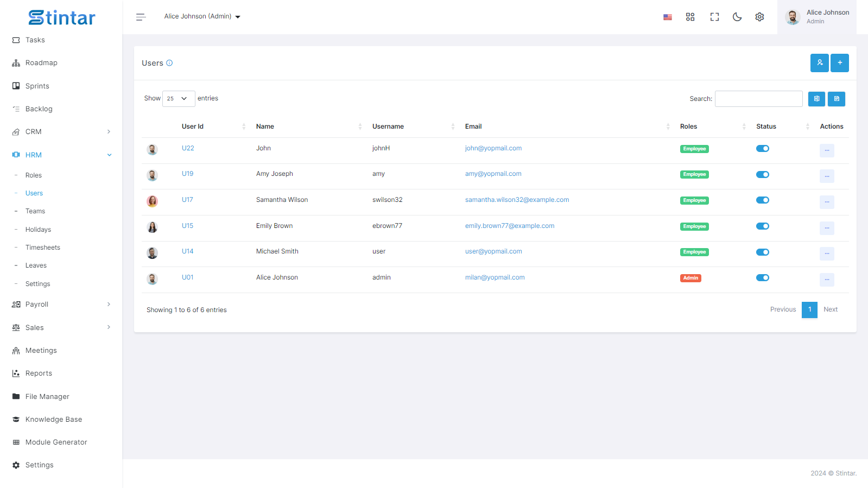Open actions menu for user John

coord(827,150)
